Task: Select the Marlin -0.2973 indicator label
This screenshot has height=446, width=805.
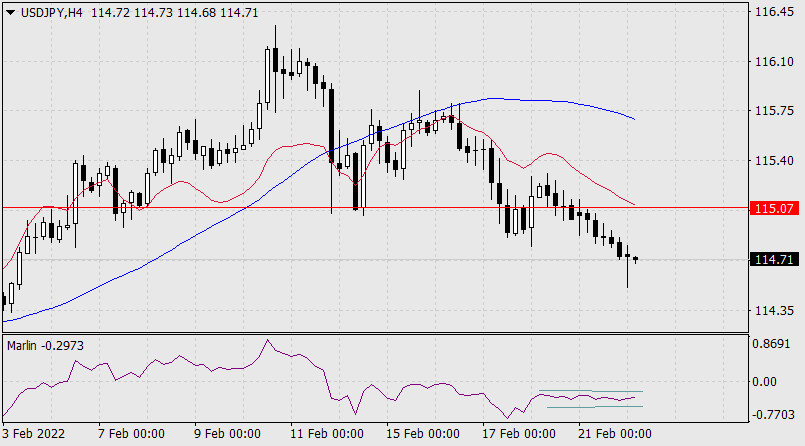Action: coord(45,346)
